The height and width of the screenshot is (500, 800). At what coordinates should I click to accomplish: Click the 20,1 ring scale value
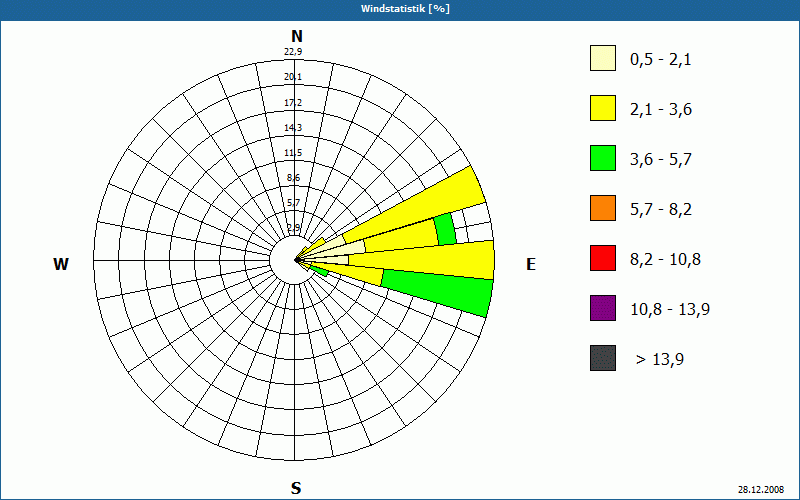[x=293, y=77]
